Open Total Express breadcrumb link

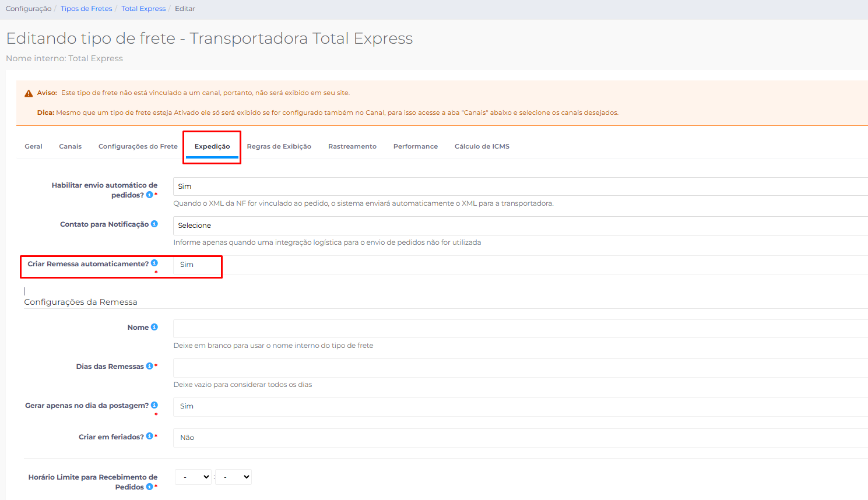point(143,9)
